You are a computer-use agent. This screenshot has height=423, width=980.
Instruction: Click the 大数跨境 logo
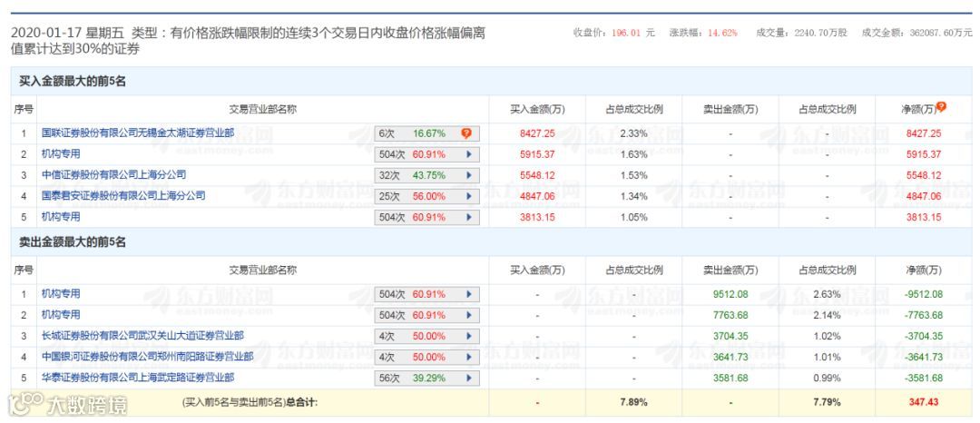coord(69,405)
